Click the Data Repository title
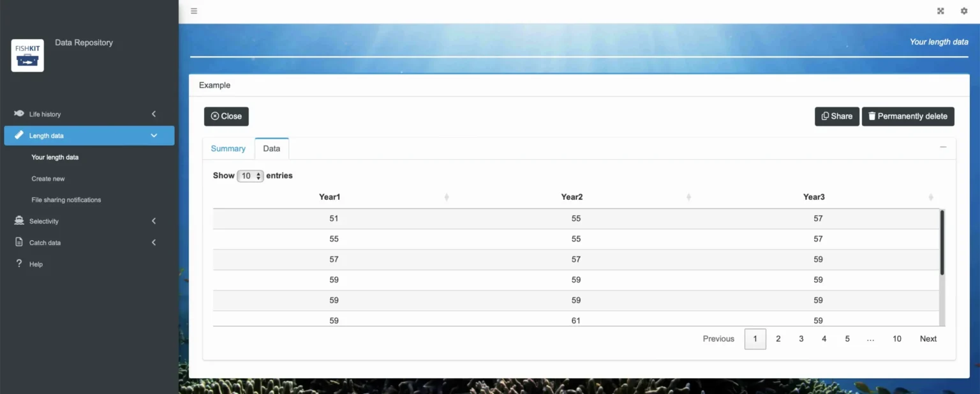980x394 pixels. tap(84, 43)
